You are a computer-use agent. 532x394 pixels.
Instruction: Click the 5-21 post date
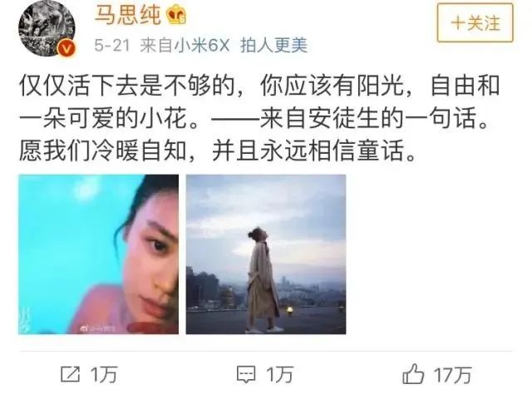coord(112,46)
